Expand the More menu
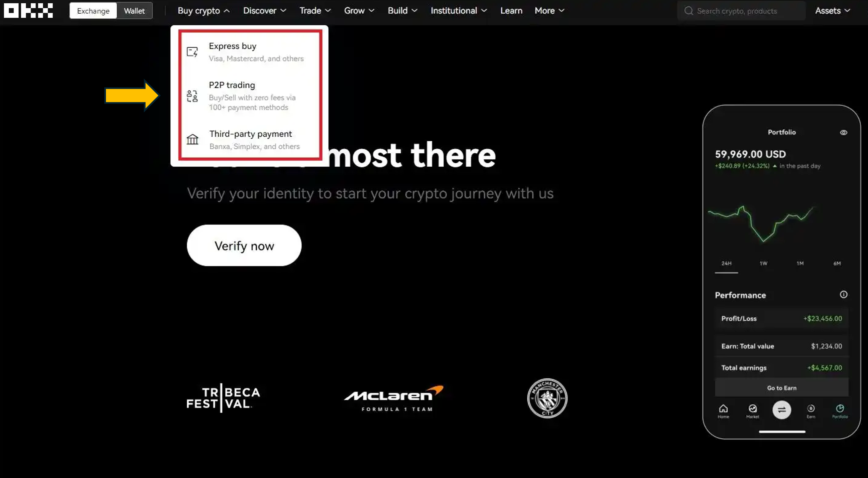The height and width of the screenshot is (478, 868). pyautogui.click(x=549, y=11)
